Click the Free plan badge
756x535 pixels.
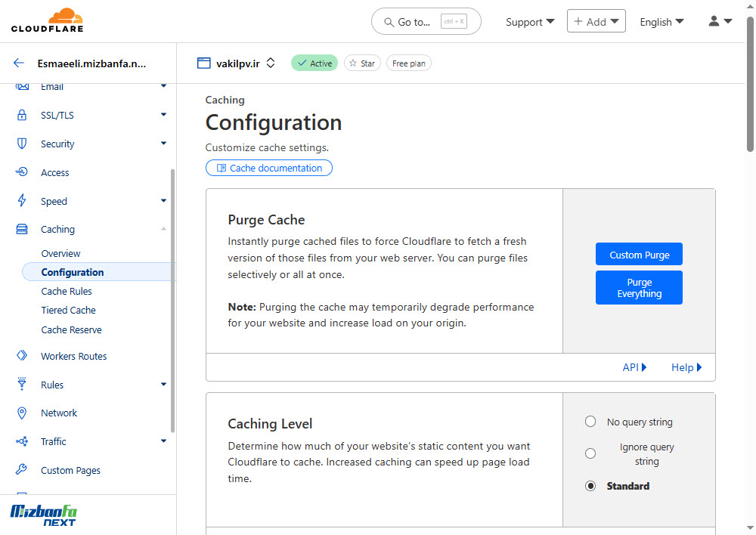point(409,63)
